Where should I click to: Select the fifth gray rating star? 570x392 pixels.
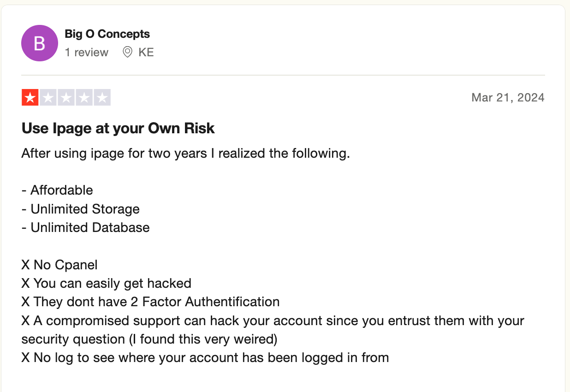(102, 97)
